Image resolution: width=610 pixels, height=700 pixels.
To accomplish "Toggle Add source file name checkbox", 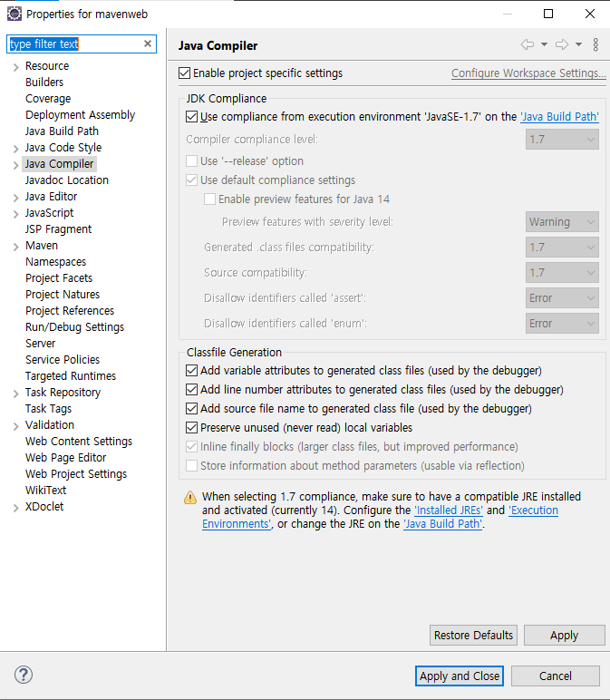I will pos(191,408).
